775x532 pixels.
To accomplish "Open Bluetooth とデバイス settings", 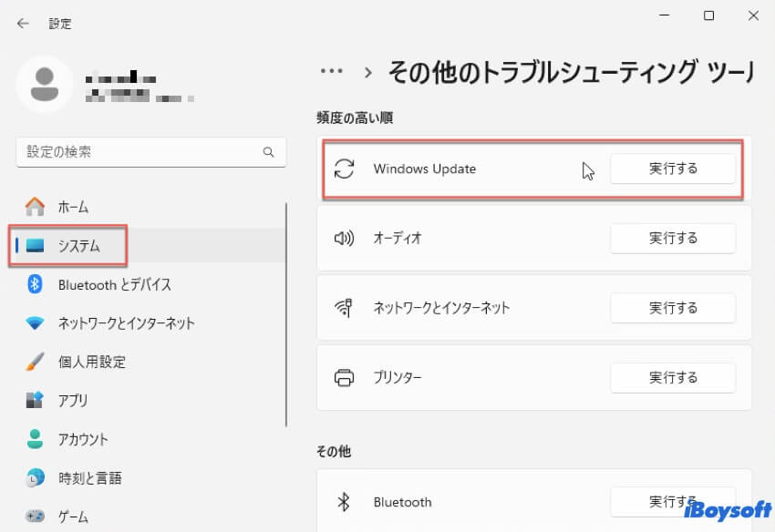I will (x=114, y=284).
